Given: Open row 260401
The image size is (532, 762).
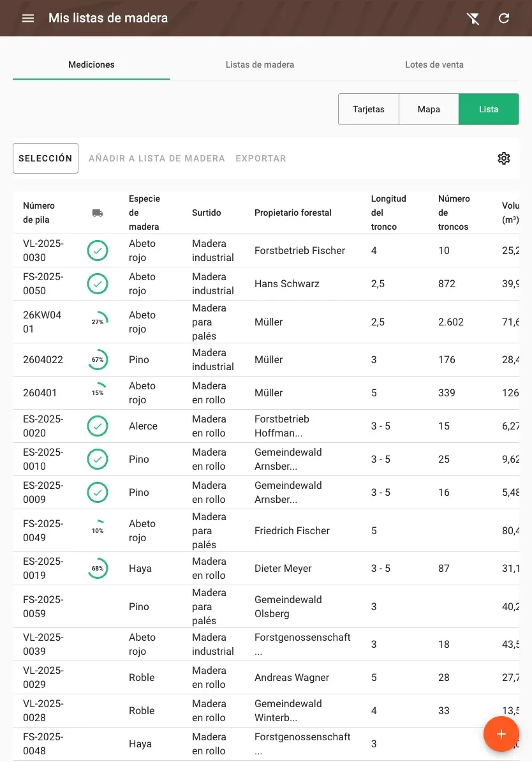Looking at the screenshot, I should pos(266,392).
